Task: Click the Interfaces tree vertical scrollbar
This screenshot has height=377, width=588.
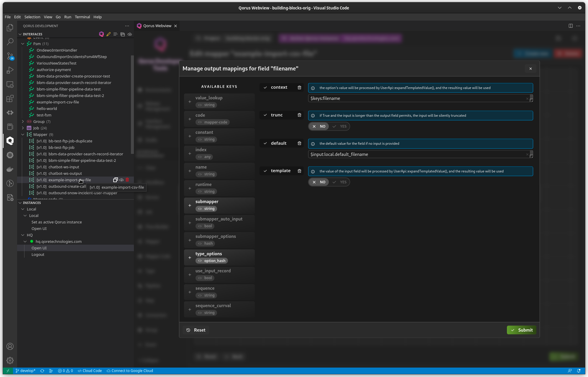Action: tap(132, 104)
